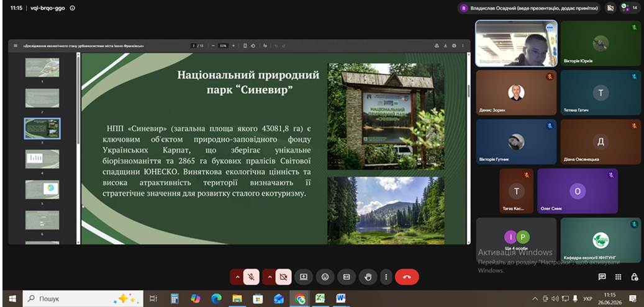Open the PDF annotation draw tool
The image size is (644, 307).
coord(265,45)
